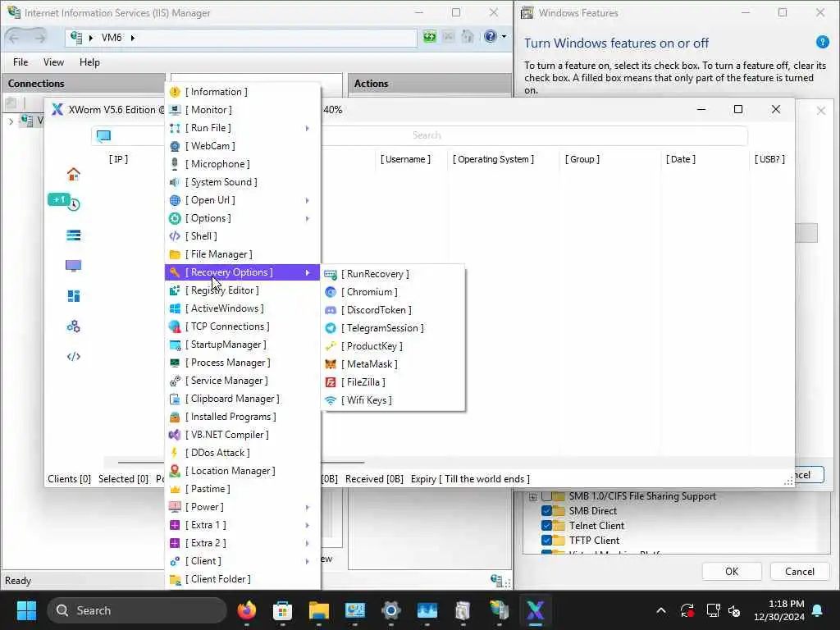Click the Wifi Keys icon

click(x=331, y=400)
